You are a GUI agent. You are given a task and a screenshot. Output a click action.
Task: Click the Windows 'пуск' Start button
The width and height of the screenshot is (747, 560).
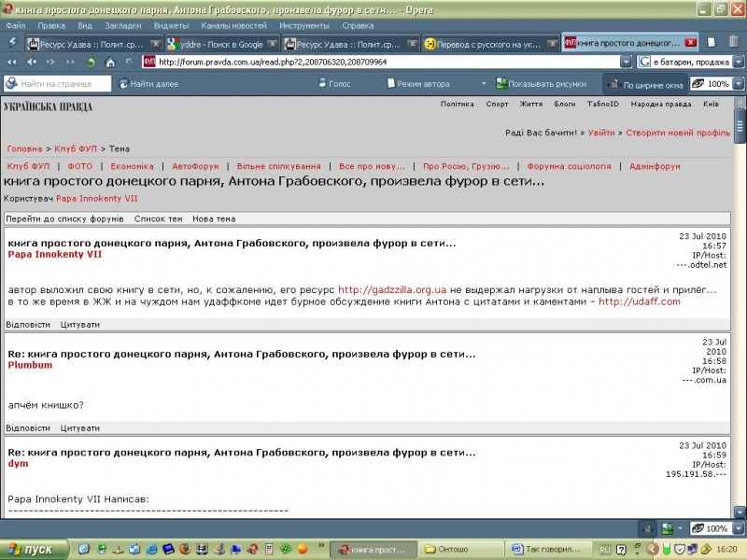33,550
